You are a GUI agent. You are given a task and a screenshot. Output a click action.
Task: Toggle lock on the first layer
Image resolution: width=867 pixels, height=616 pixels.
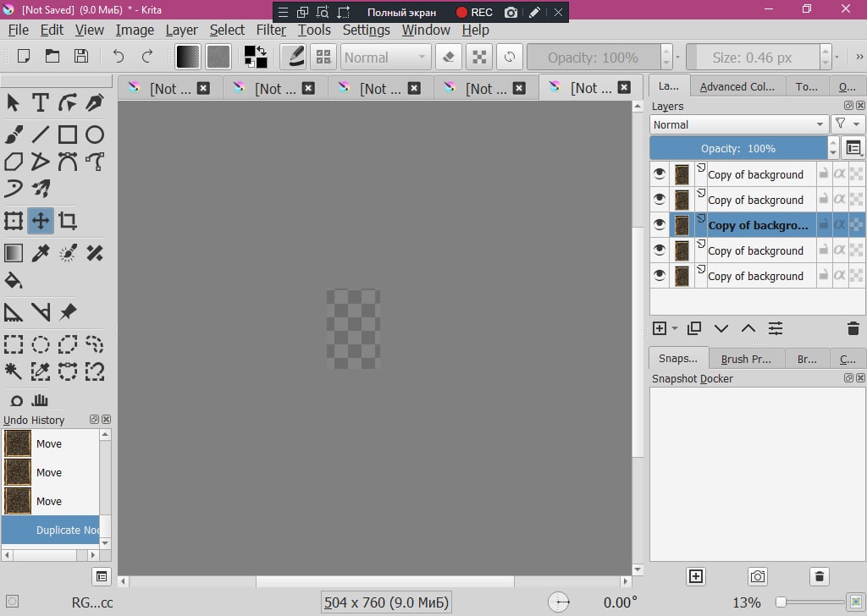(x=823, y=174)
